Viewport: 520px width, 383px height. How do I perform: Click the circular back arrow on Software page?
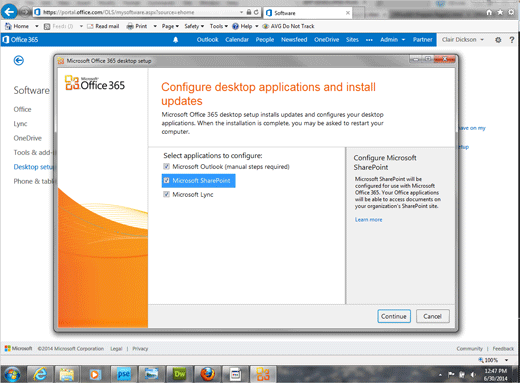tap(19, 60)
